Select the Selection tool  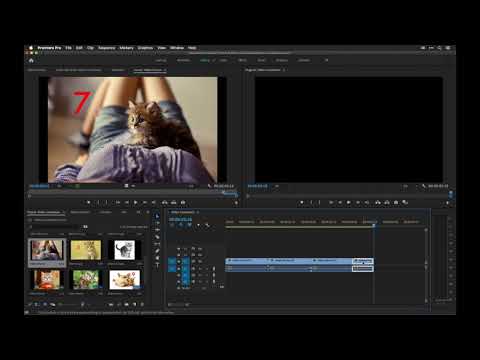tap(157, 216)
